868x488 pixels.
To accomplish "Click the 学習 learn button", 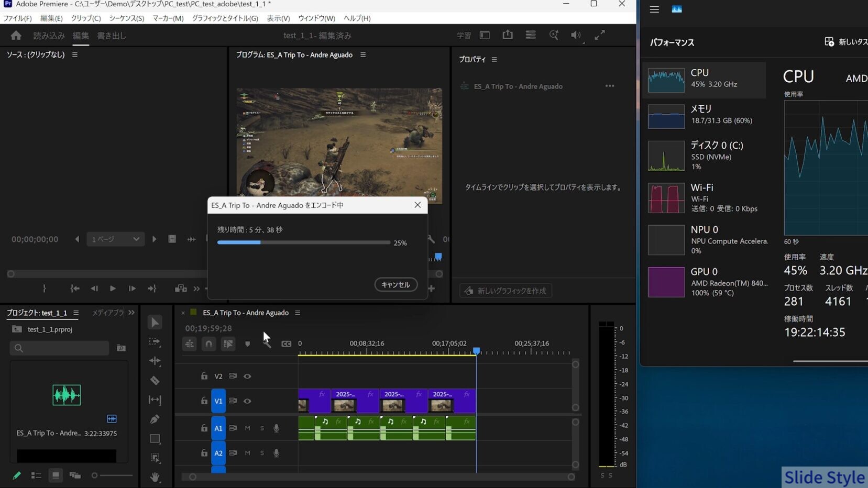I will [x=464, y=36].
